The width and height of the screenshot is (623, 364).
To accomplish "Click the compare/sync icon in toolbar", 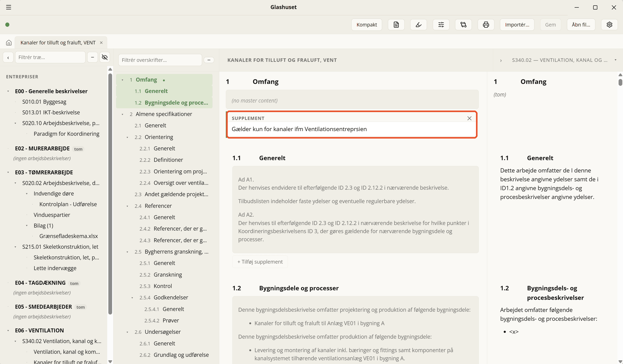I will point(464,25).
